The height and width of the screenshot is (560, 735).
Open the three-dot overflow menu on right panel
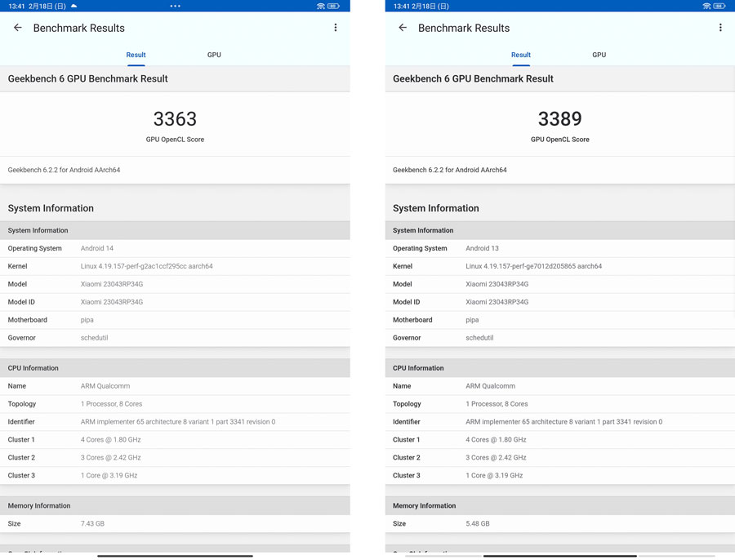pos(720,28)
